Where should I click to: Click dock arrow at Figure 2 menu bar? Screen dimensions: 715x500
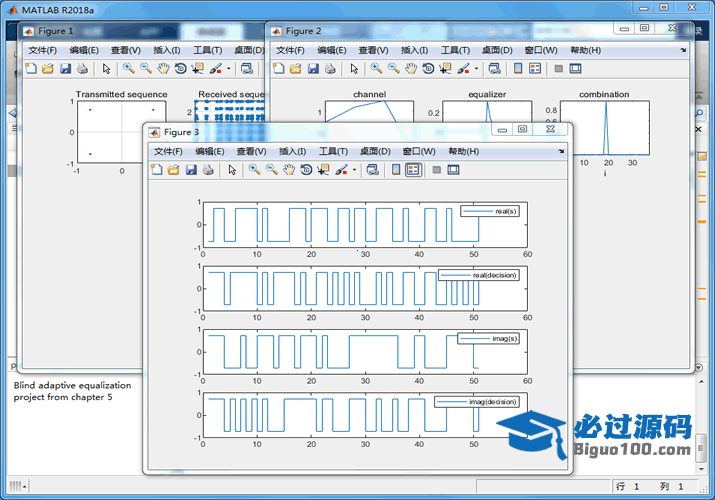coord(683,50)
